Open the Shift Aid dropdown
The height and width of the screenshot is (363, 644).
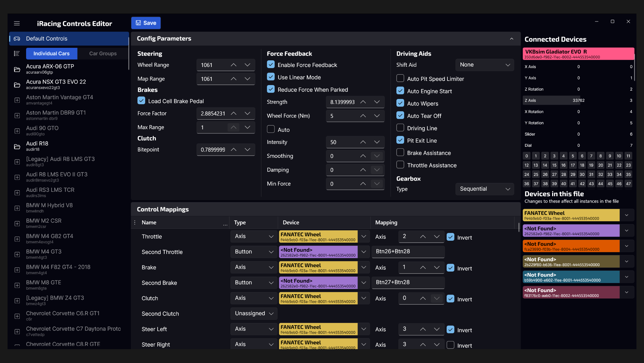[x=484, y=64]
